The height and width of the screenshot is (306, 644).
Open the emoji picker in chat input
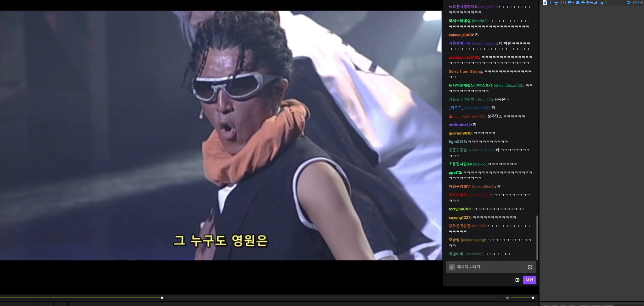coord(530,267)
